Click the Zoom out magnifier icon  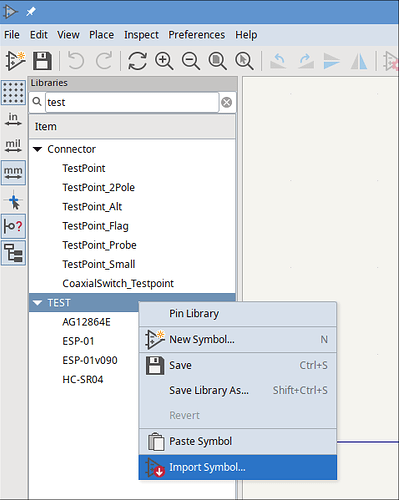point(191,61)
